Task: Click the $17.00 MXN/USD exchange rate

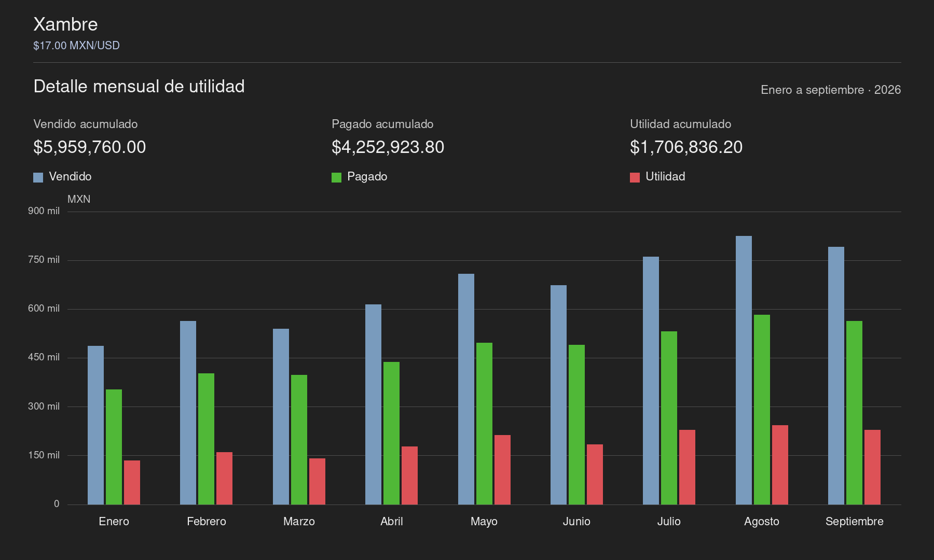Action: click(x=76, y=46)
